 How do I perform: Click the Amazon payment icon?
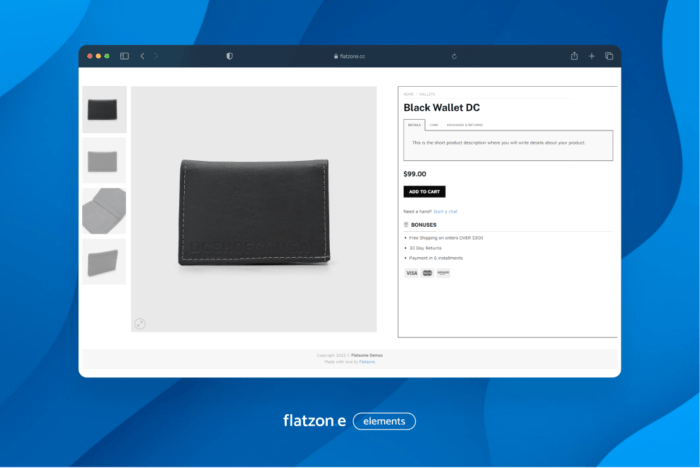click(443, 272)
